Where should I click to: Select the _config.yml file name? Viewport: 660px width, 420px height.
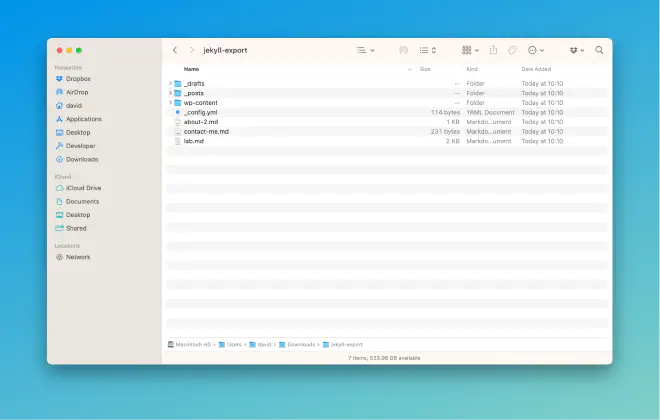[x=201, y=112]
